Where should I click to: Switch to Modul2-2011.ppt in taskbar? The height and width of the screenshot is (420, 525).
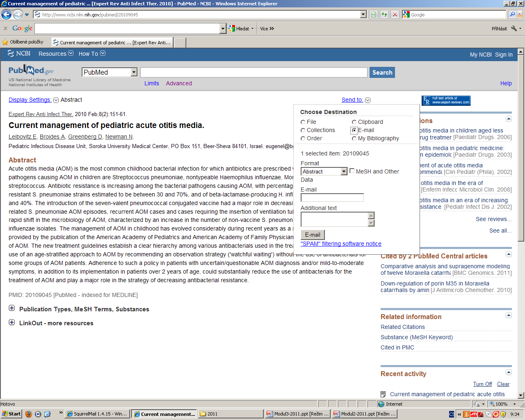point(365,414)
